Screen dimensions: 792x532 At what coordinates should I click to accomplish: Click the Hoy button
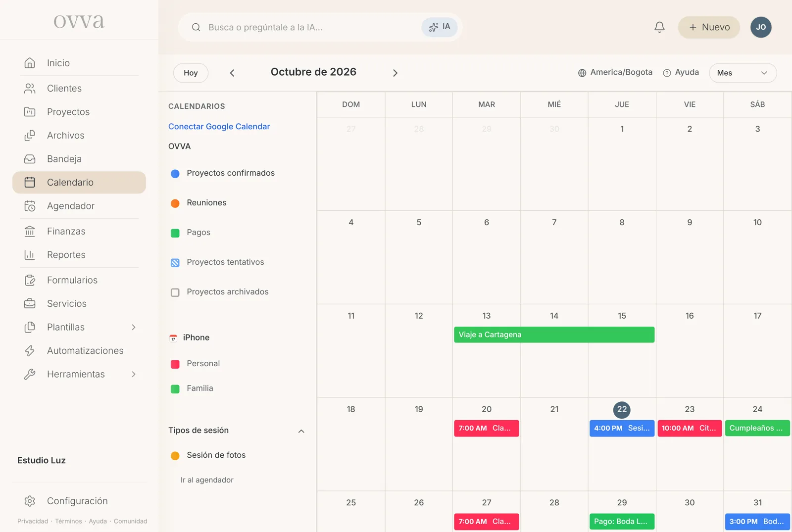click(x=191, y=73)
